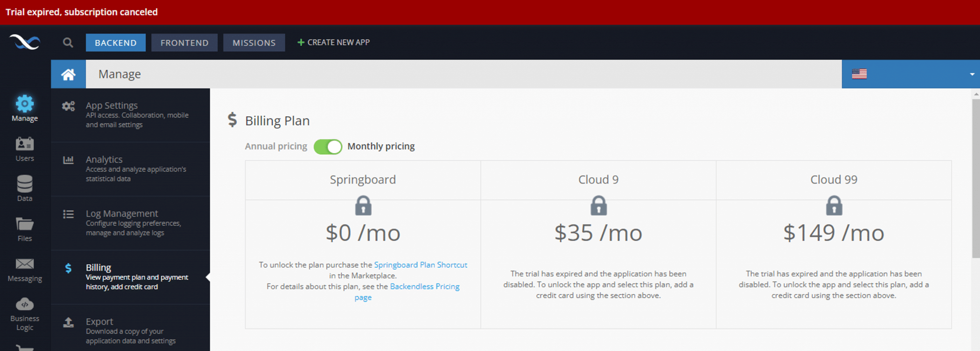Viewport: 980px width, 351px height.
Task: Click CREATE NEW APP button
Action: 334,43
